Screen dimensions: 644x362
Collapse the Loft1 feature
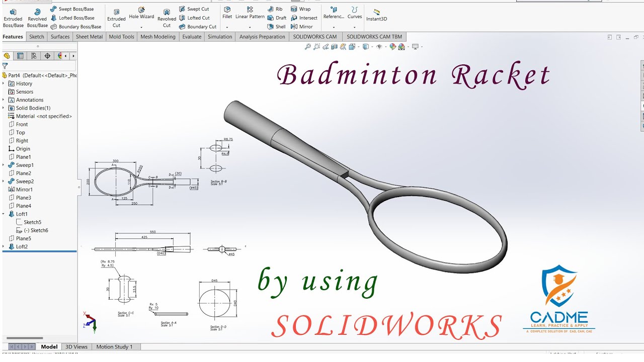(x=4, y=214)
